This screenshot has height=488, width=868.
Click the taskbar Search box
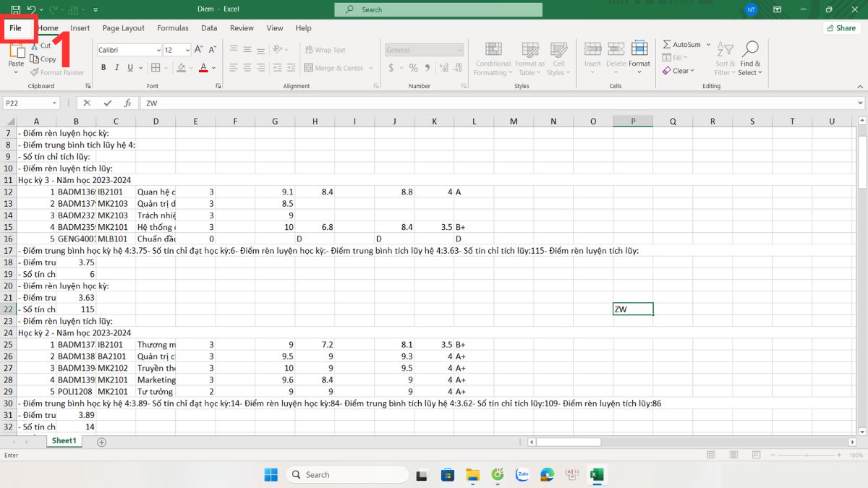pos(346,474)
